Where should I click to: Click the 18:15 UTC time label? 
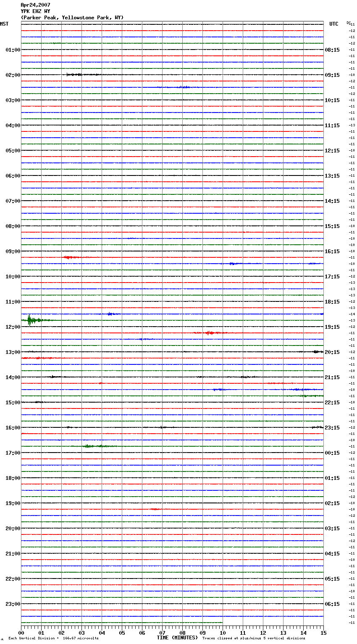pos(332,302)
